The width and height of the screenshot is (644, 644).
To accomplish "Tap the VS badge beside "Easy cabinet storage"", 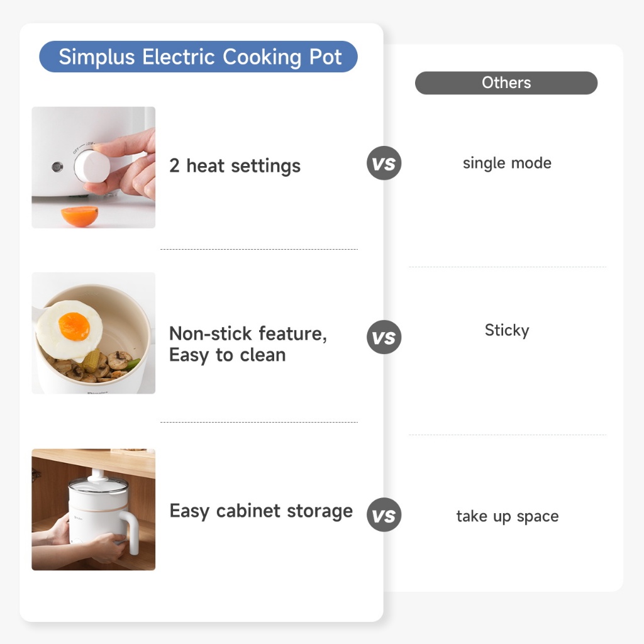I will [384, 516].
